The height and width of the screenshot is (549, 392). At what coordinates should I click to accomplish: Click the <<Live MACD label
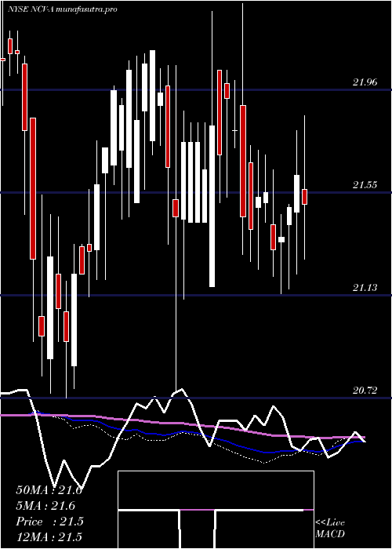[x=330, y=528]
